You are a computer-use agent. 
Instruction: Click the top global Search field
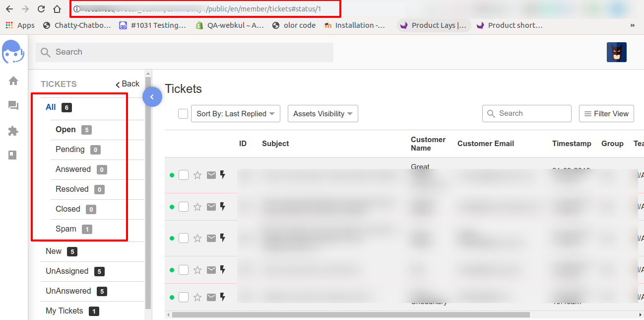(185, 52)
